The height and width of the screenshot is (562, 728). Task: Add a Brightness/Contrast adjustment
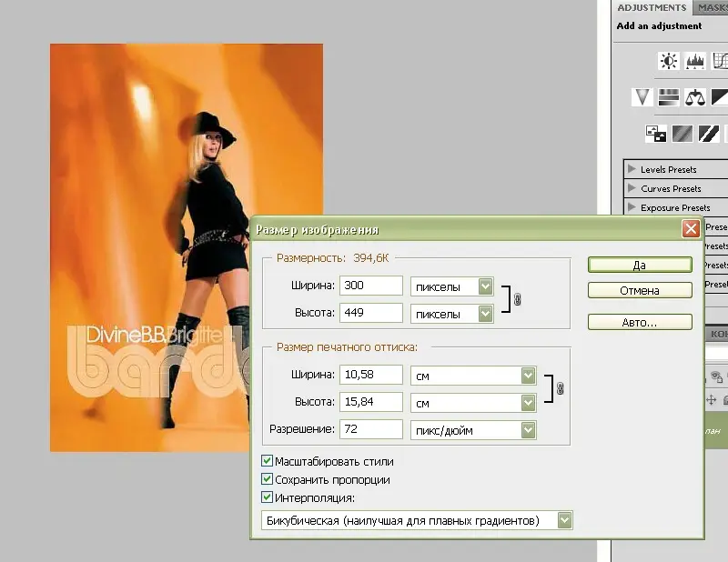pos(669,61)
